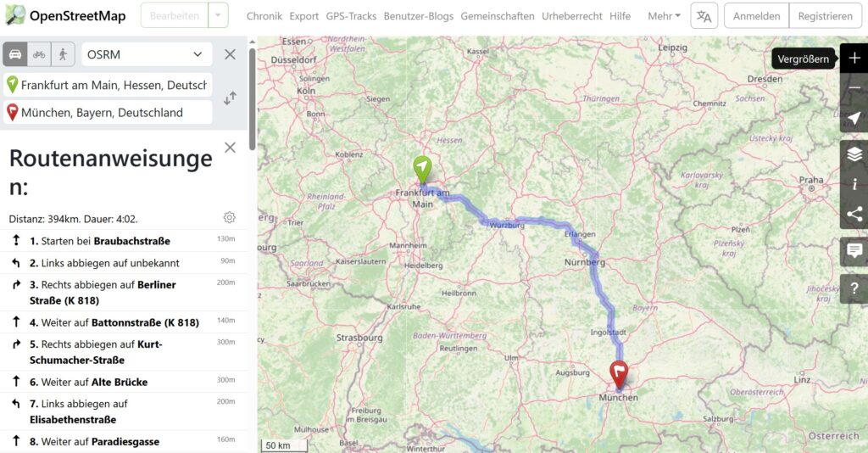Close the directions search form

230,54
